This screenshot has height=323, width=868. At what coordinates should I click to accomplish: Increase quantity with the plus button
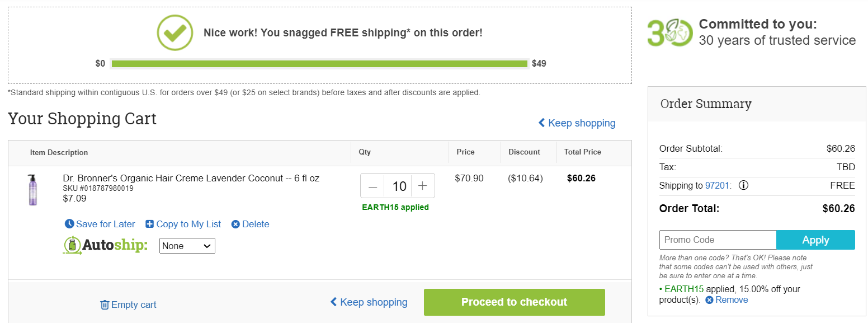point(423,186)
